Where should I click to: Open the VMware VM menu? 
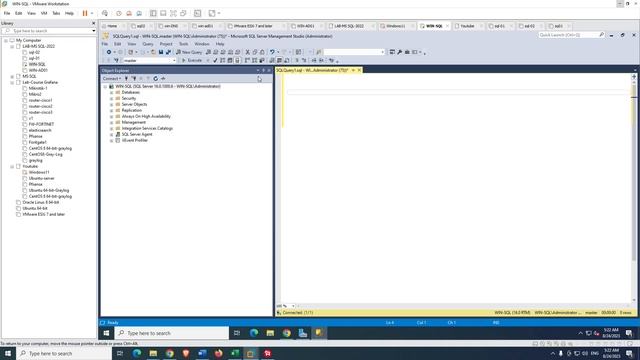pyautogui.click(x=44, y=13)
